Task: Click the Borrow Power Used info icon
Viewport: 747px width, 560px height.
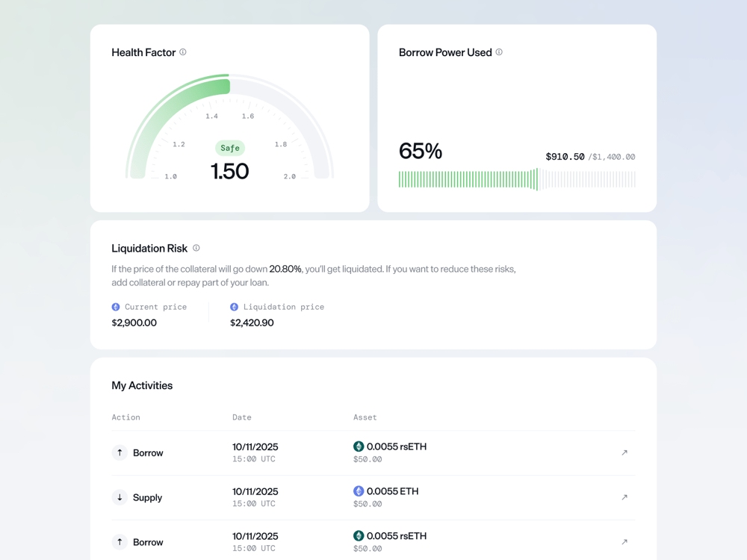Action: tap(499, 52)
